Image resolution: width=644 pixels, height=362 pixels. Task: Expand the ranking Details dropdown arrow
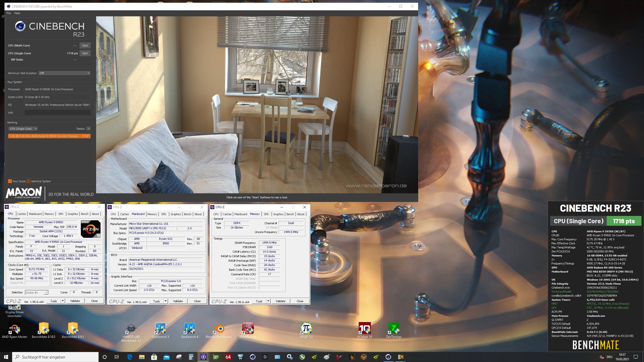click(88, 129)
